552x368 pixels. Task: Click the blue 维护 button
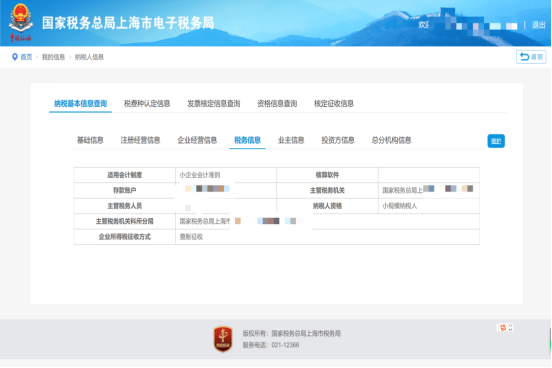pos(496,141)
